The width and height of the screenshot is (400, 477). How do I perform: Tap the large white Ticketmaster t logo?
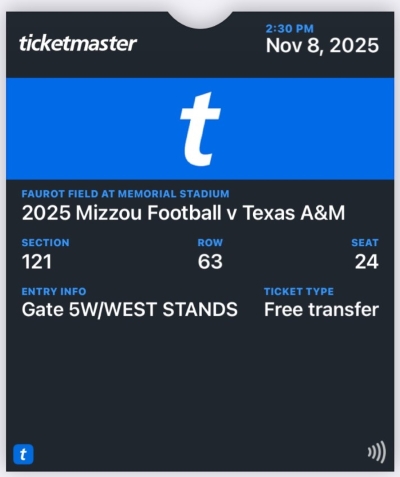tap(200, 129)
